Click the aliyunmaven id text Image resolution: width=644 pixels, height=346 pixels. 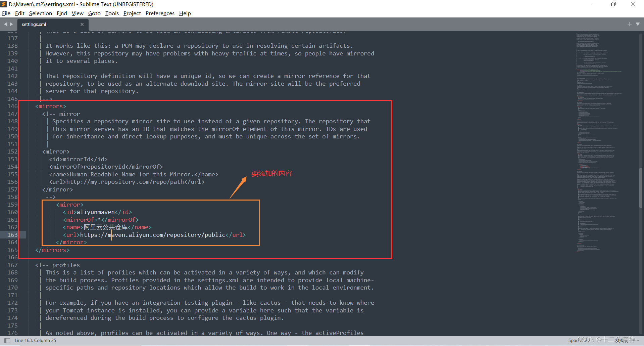click(96, 212)
